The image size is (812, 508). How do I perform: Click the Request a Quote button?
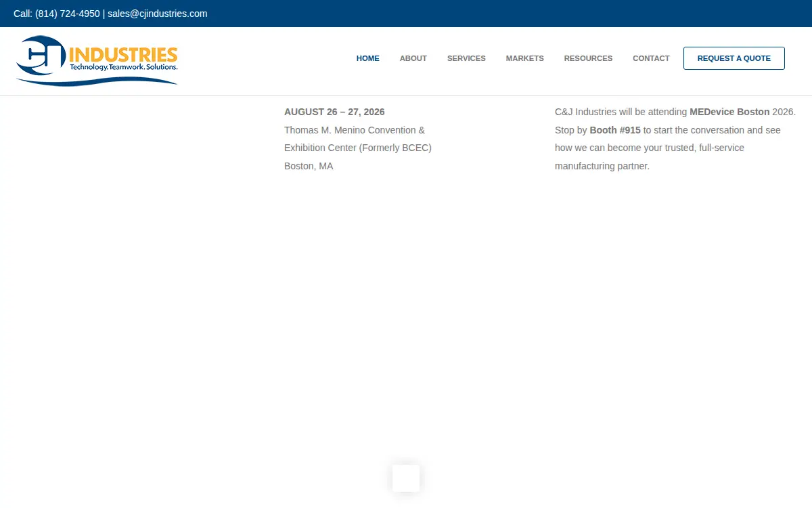pyautogui.click(x=734, y=58)
